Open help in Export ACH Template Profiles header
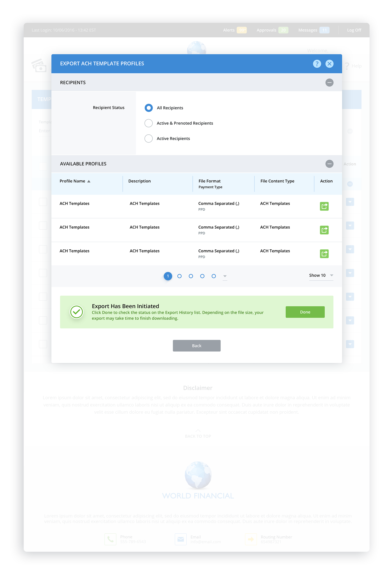The height and width of the screenshot is (575, 392). [x=317, y=64]
